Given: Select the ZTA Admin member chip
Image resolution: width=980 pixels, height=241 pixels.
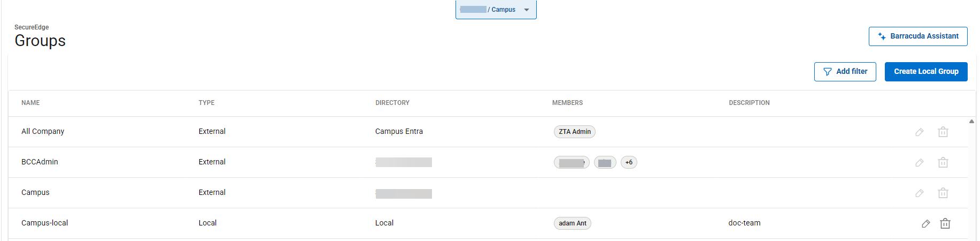Looking at the screenshot, I should point(574,132).
